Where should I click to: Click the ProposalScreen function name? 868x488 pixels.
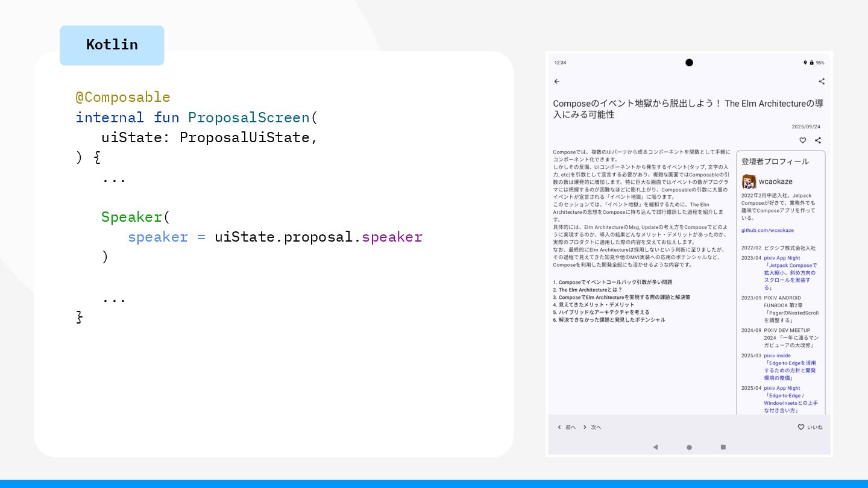click(x=248, y=117)
